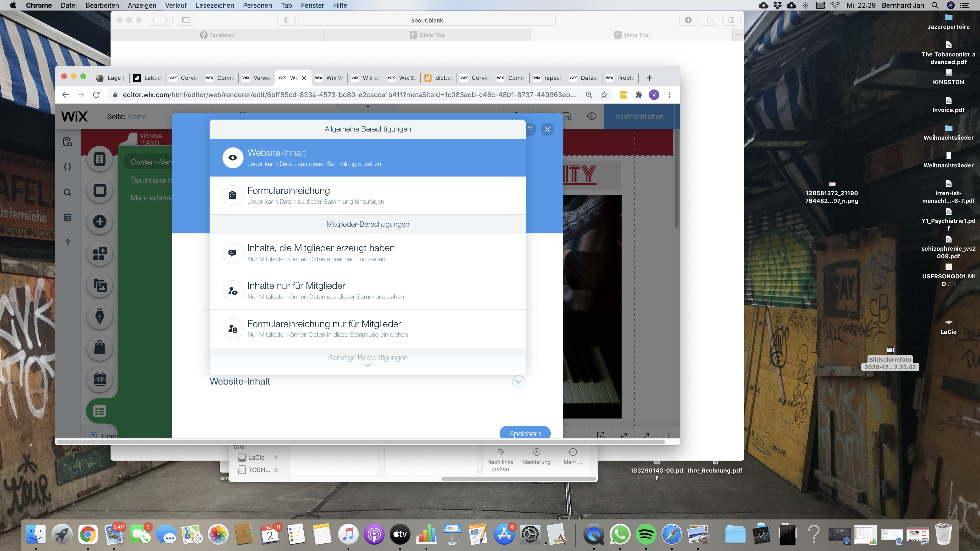Open the dialog's help question mark
Screen dimensions: 980x551
(x=530, y=129)
